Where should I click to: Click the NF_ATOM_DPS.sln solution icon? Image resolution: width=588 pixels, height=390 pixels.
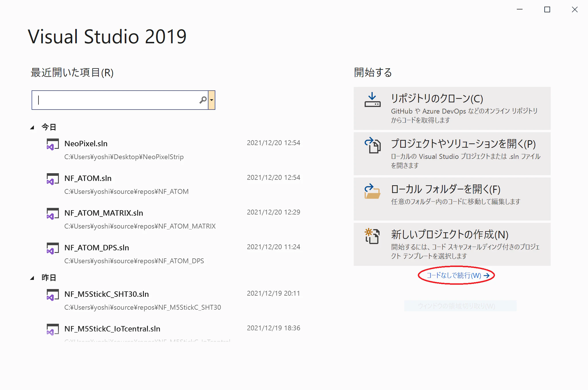(53, 248)
